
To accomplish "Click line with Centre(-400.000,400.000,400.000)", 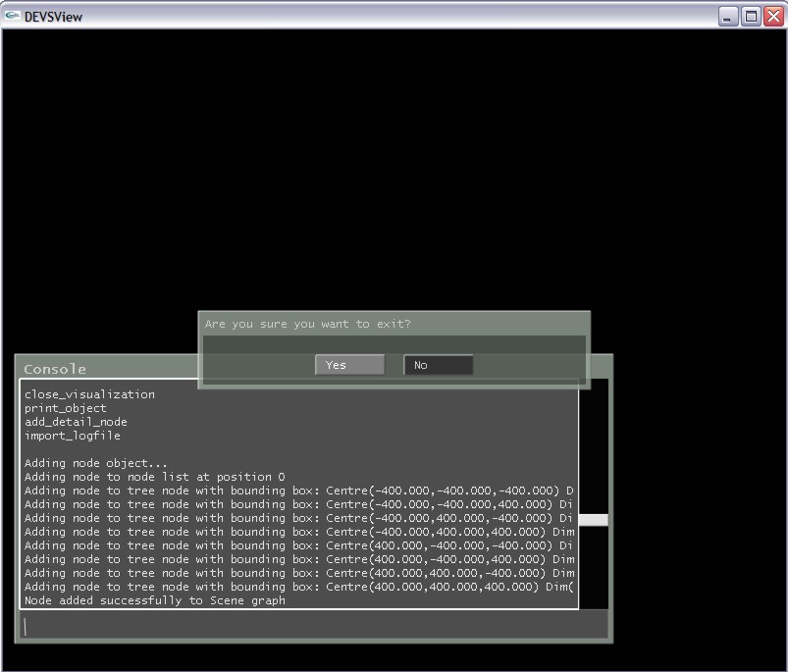I will (299, 532).
